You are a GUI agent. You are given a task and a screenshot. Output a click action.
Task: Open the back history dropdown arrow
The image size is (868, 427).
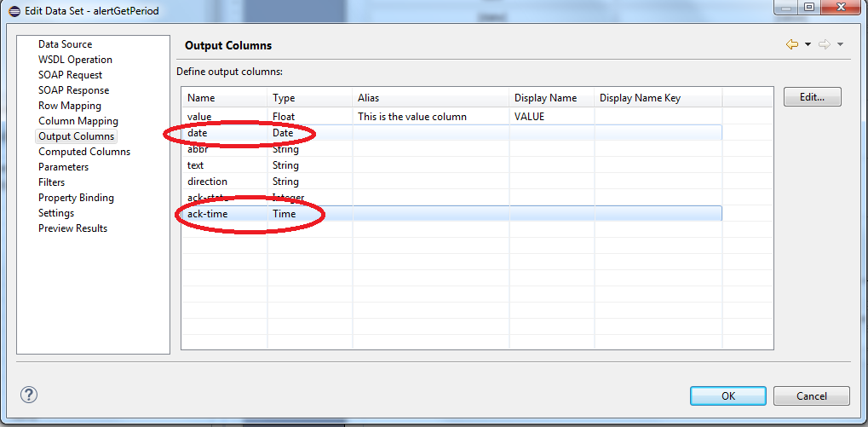[808, 44]
